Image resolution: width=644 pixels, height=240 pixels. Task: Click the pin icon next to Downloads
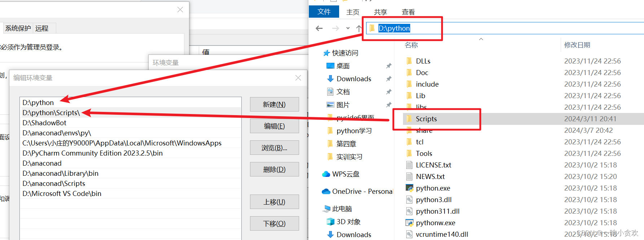389,79
